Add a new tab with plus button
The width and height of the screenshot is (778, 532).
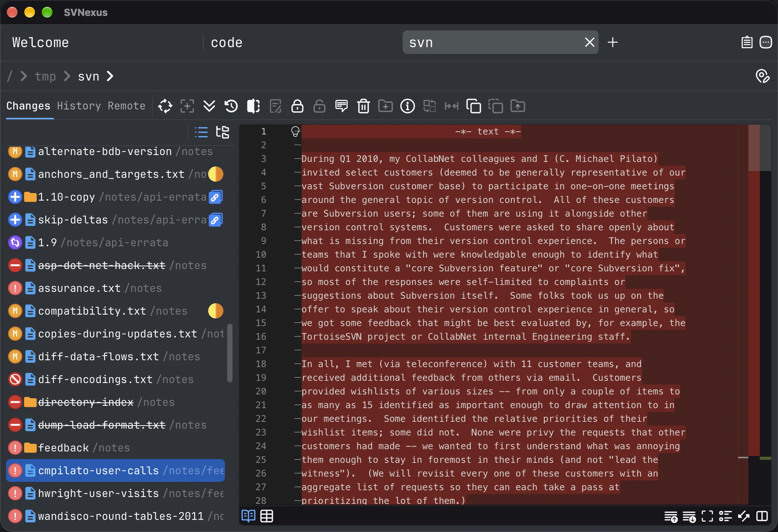click(x=612, y=42)
